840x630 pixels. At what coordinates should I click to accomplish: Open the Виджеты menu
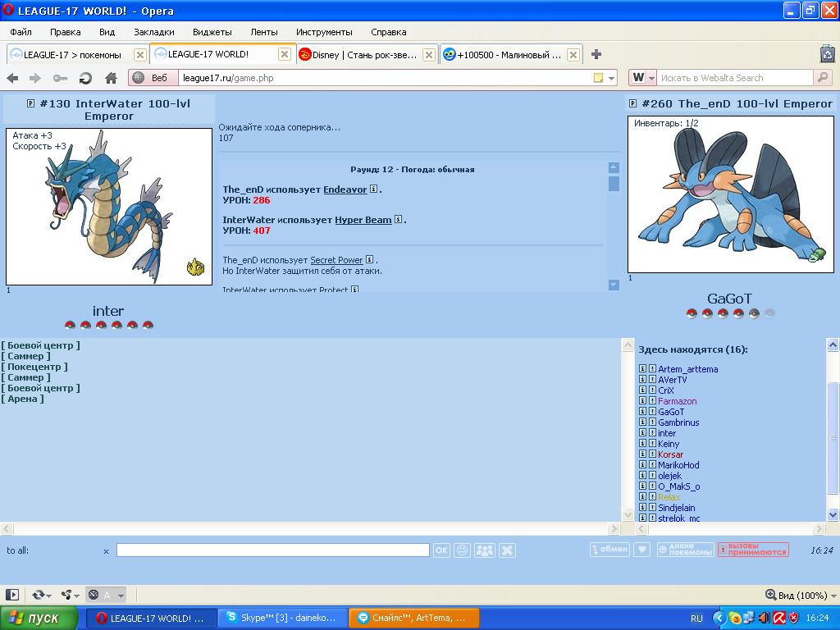pyautogui.click(x=212, y=32)
